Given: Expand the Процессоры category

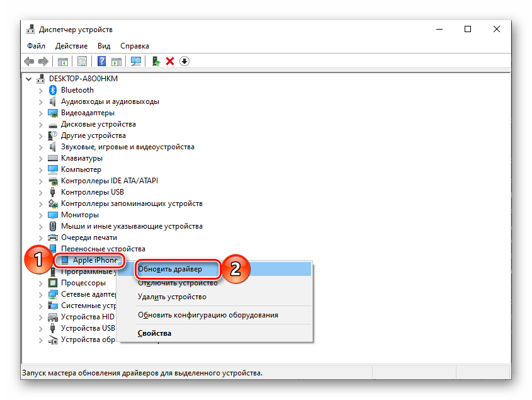Looking at the screenshot, I should point(41,283).
